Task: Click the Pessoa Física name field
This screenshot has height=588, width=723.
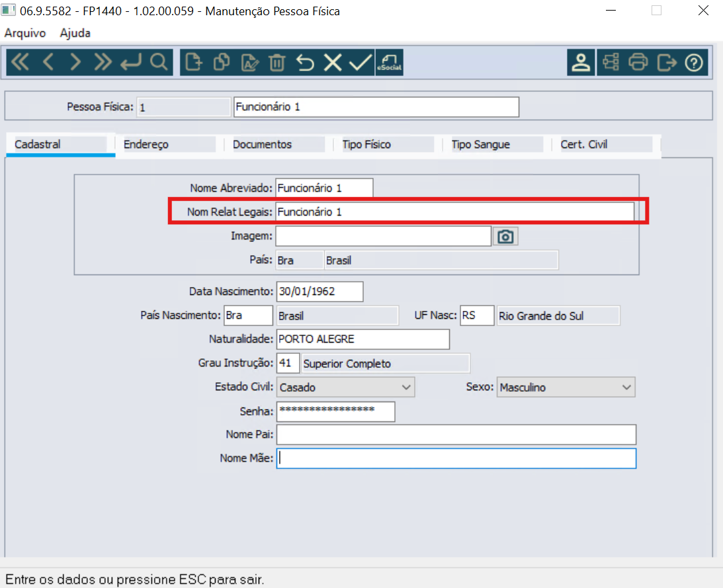Action: click(376, 107)
